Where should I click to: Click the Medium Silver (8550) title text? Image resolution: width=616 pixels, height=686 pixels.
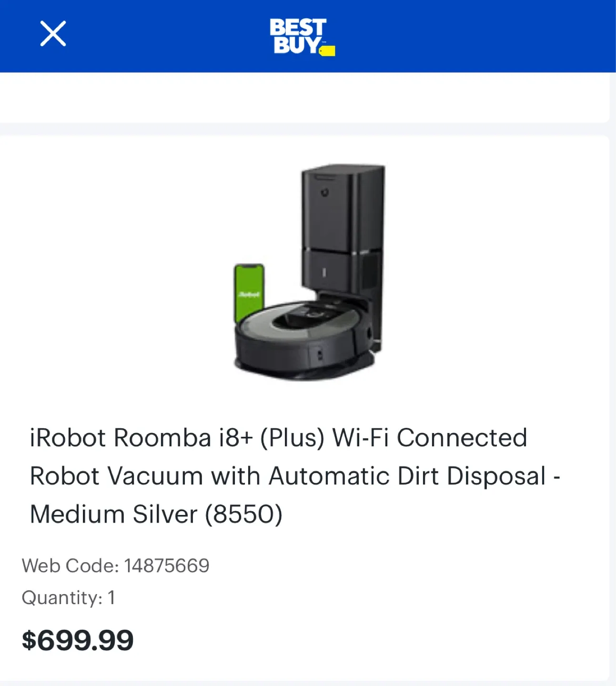click(156, 514)
